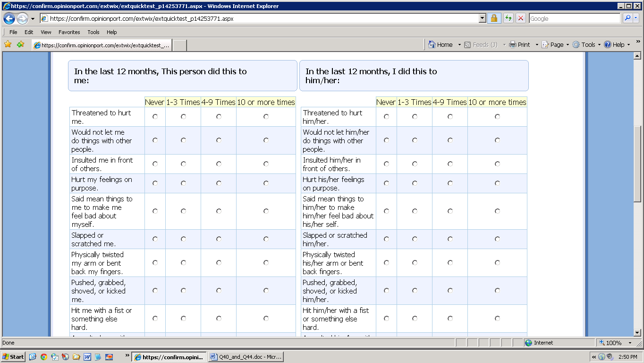Click the Word icon in quick launch
Image resolution: width=644 pixels, height=363 pixels.
[87, 357]
